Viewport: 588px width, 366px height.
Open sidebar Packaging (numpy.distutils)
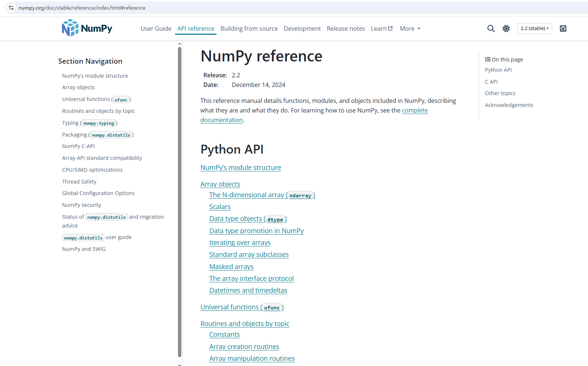98,135
